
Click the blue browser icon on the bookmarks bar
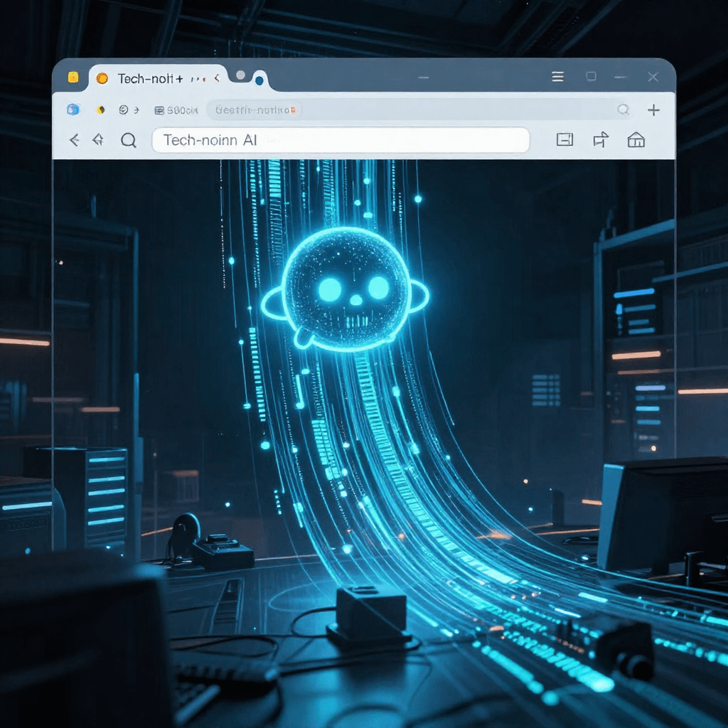[73, 109]
